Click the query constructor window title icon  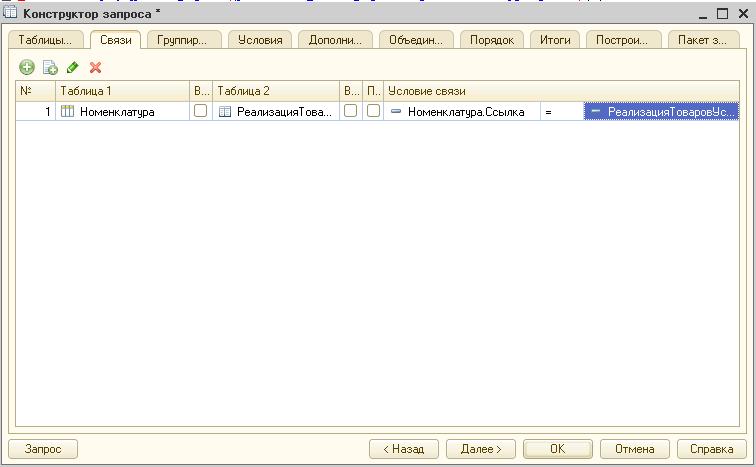click(11, 13)
